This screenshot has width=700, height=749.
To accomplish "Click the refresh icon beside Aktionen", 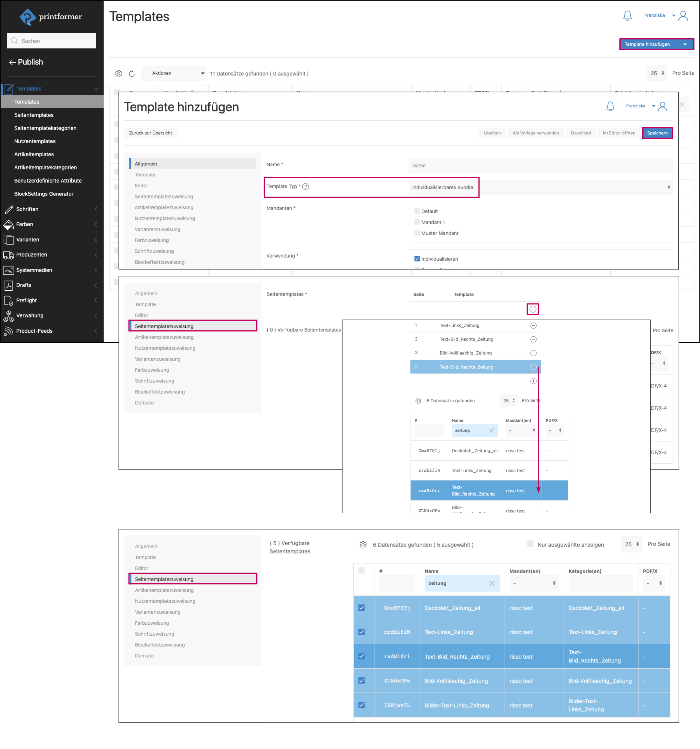I will coord(132,73).
